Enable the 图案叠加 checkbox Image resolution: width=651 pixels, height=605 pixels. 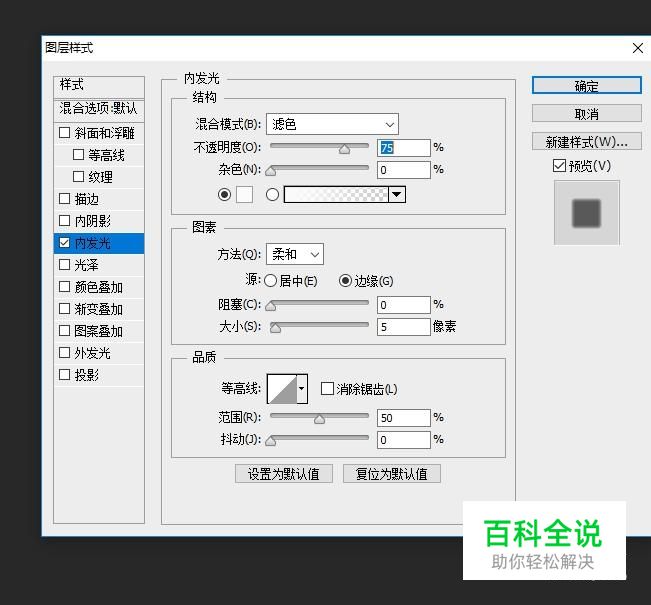point(64,331)
